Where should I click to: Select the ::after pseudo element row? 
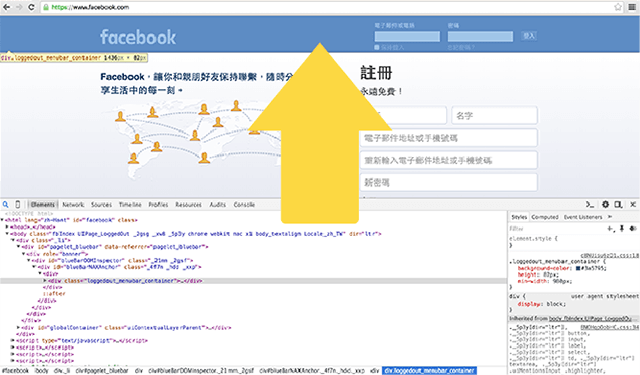54,294
